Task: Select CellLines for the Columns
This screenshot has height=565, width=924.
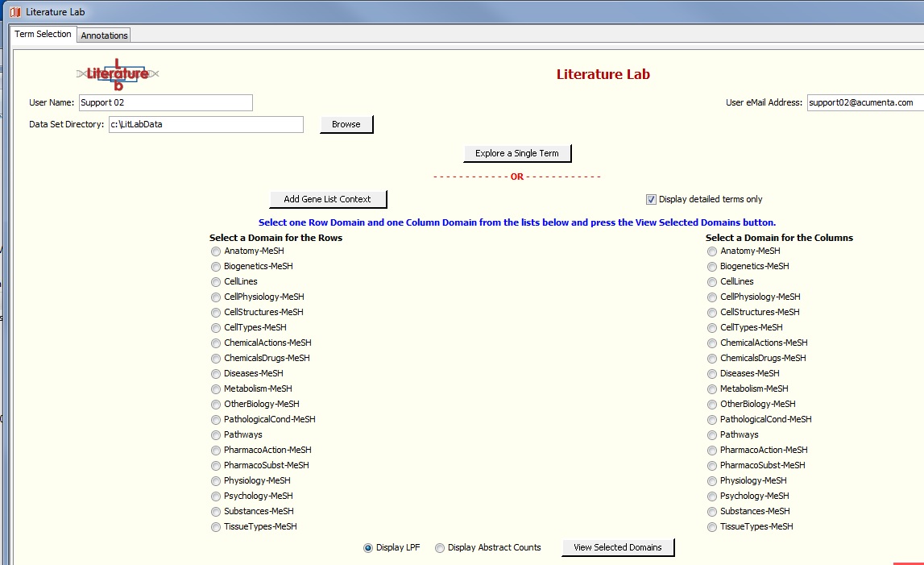Action: (x=712, y=282)
